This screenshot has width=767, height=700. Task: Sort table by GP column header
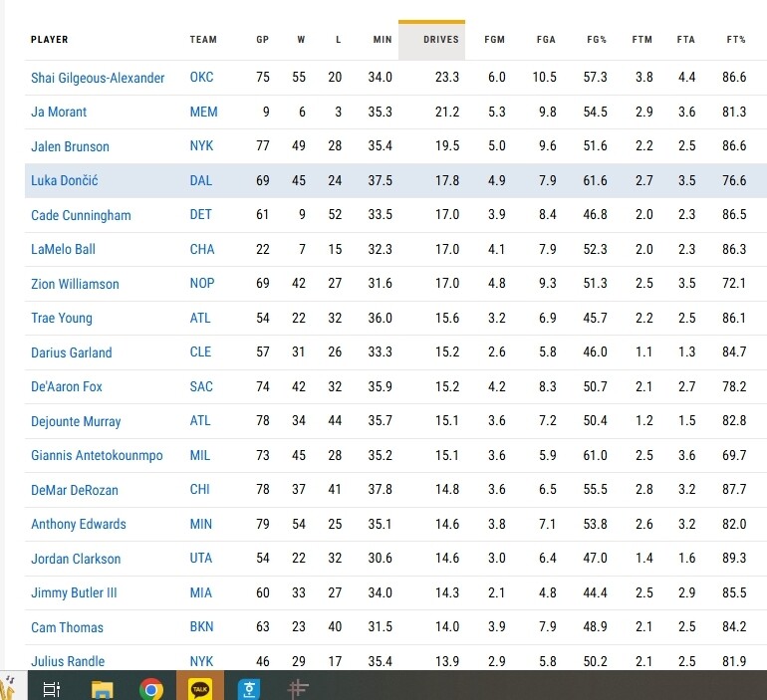[263, 40]
